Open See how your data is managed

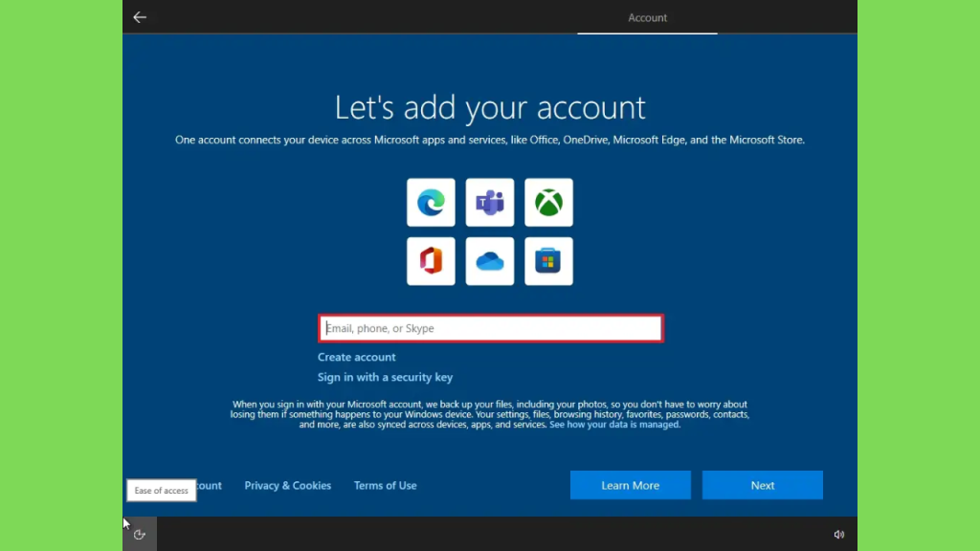[x=614, y=424]
